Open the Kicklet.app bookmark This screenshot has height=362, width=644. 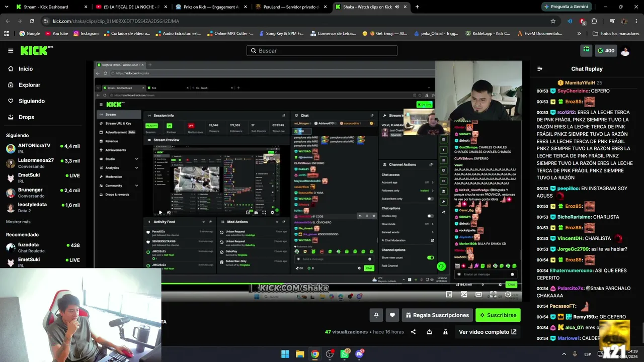(x=487, y=34)
